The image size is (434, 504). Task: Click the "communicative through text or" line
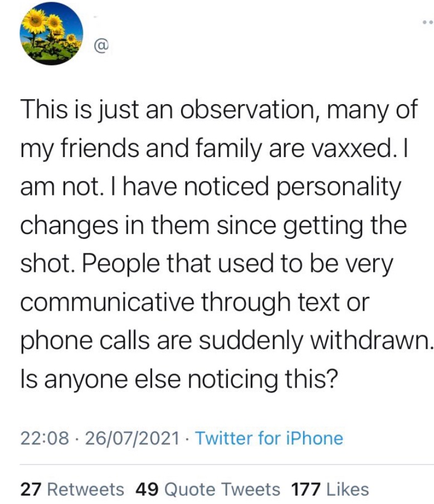click(x=195, y=302)
